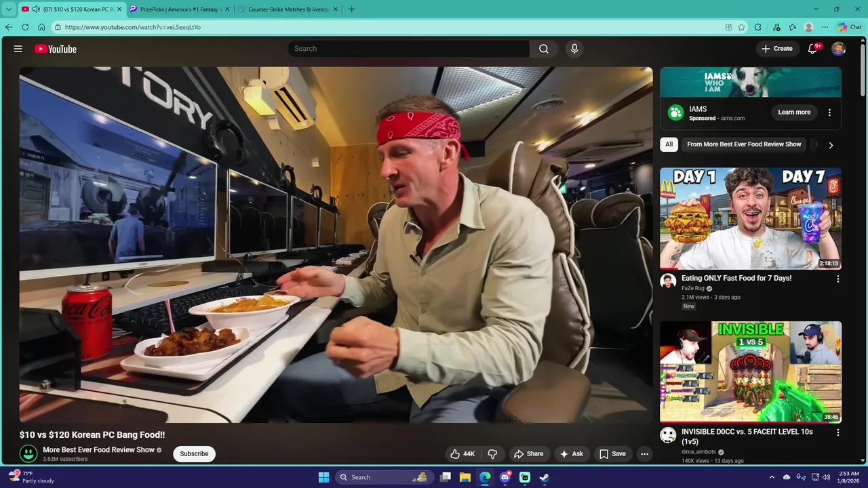Click the video title $10 vs $120
This screenshot has width=868, height=488.
(x=92, y=434)
